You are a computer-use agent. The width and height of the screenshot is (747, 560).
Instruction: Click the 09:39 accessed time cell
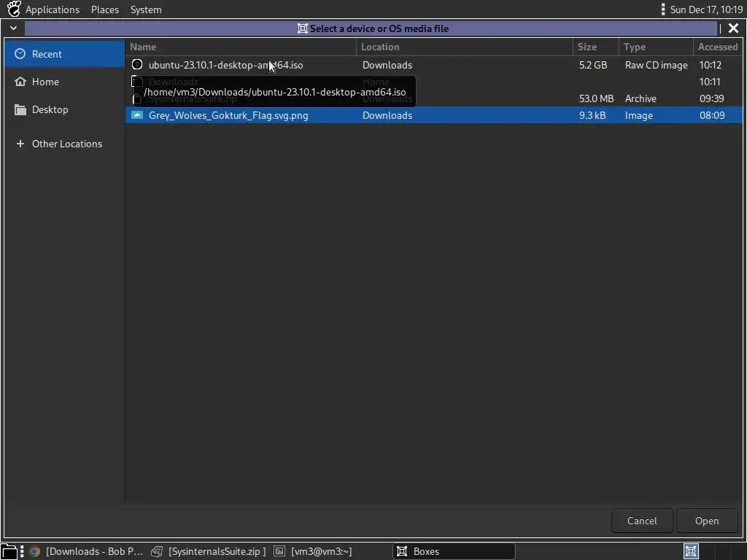pos(712,98)
